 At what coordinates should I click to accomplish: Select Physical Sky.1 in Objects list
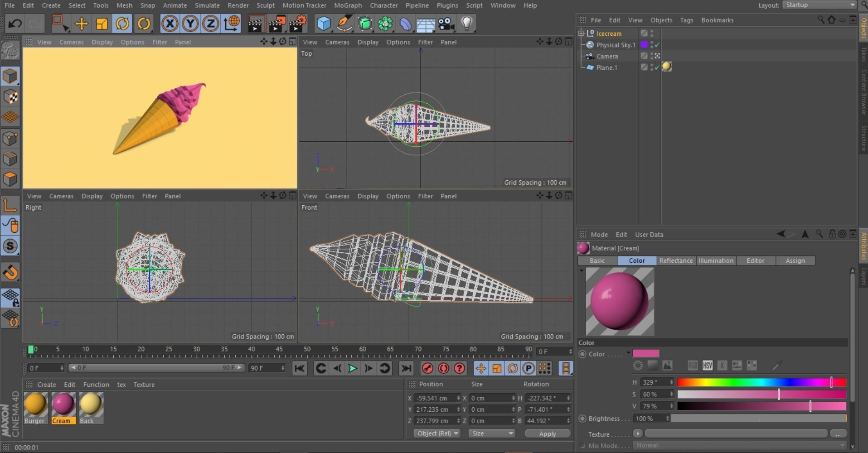coord(616,45)
